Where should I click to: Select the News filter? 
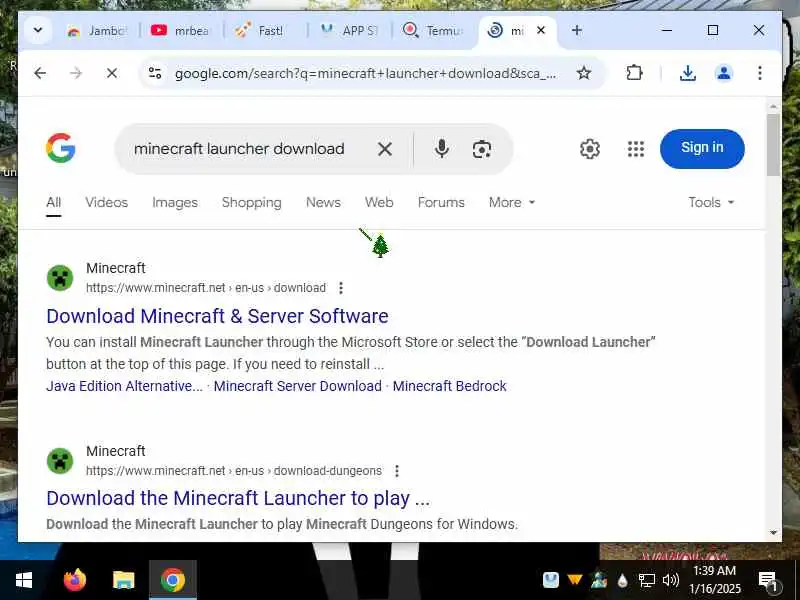click(x=323, y=203)
